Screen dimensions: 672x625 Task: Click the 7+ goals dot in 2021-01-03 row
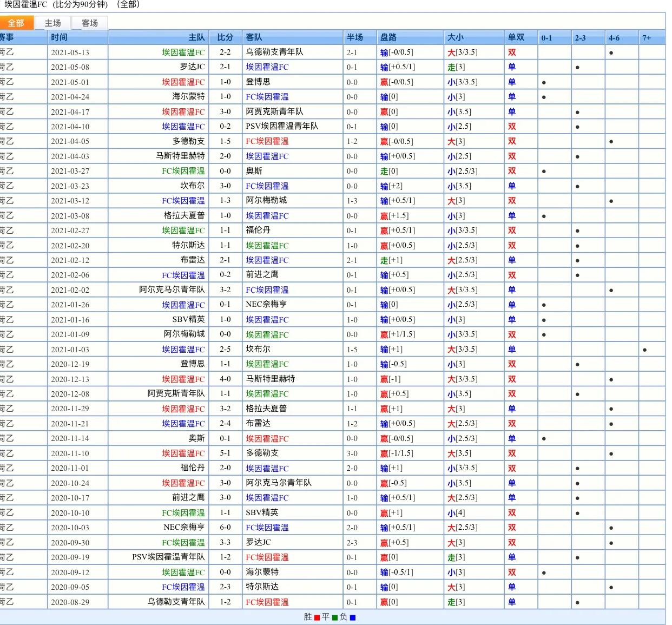coord(644,350)
